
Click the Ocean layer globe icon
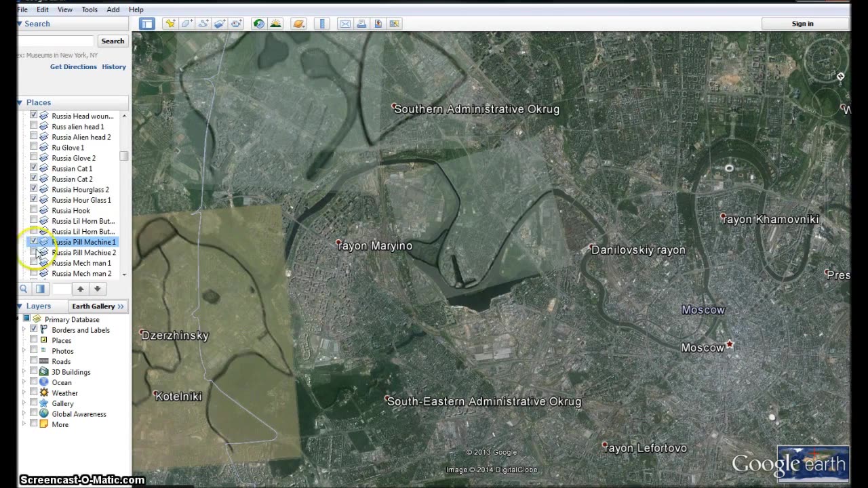click(44, 382)
